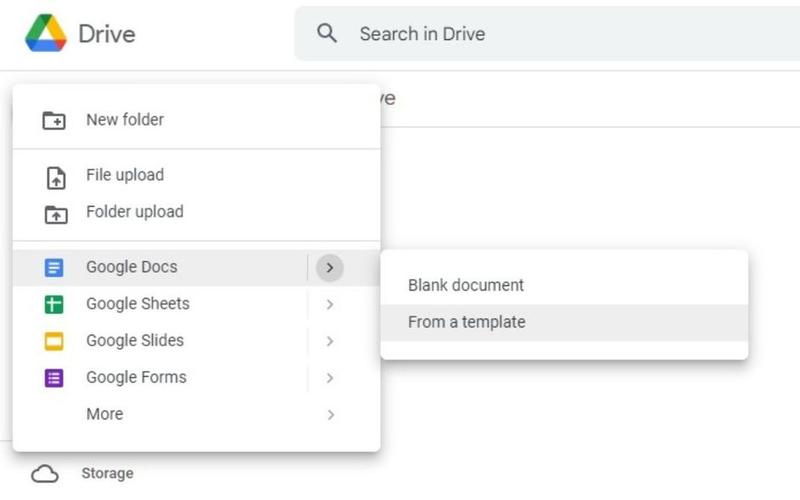Expand the Google Forms submenu arrow

click(330, 378)
